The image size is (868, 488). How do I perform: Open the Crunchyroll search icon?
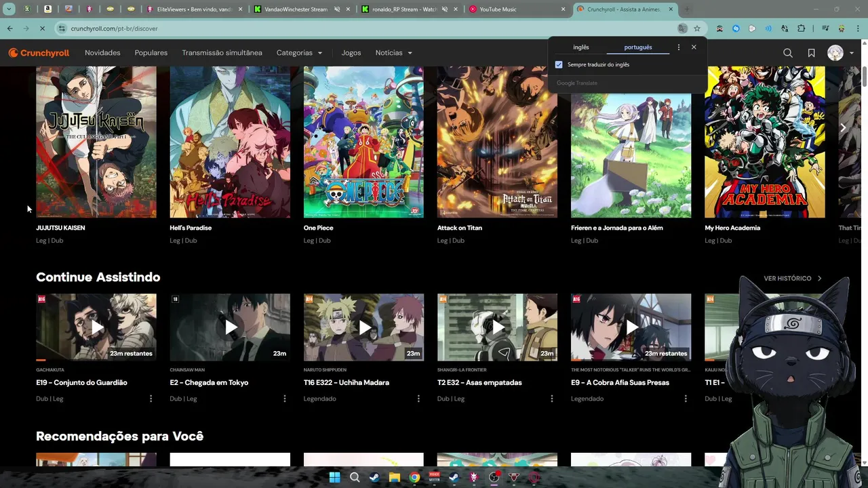point(787,53)
